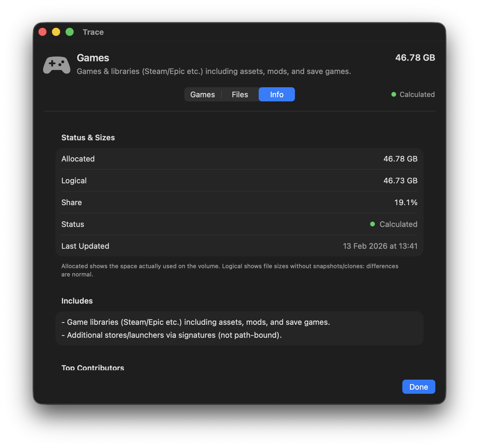Click the Last Updated timestamp
The width and height of the screenshot is (479, 448).
coord(380,246)
